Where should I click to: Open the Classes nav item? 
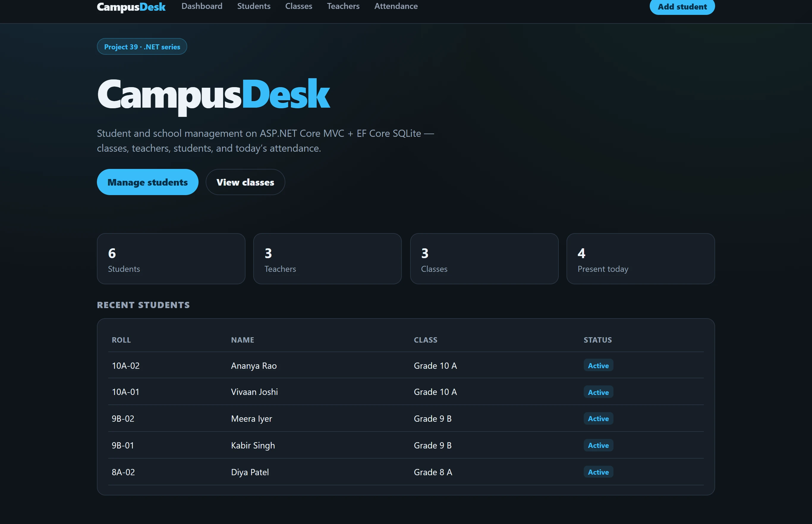click(x=298, y=6)
